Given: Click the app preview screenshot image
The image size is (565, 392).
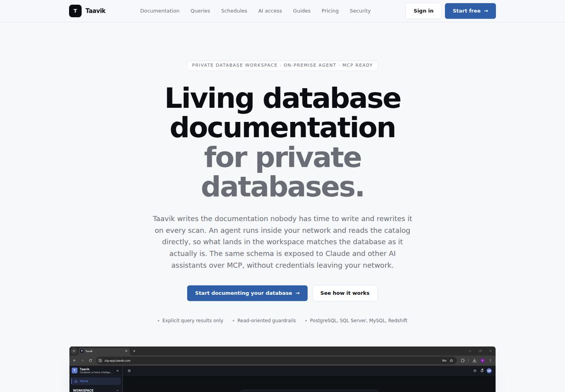Looking at the screenshot, I should click(282, 369).
